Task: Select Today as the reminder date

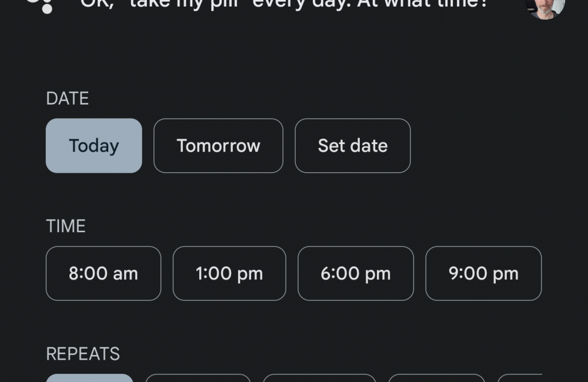Action: click(x=94, y=146)
